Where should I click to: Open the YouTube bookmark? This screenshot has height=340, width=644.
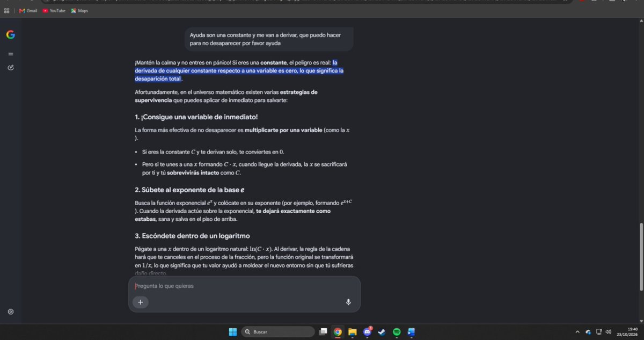click(54, 11)
